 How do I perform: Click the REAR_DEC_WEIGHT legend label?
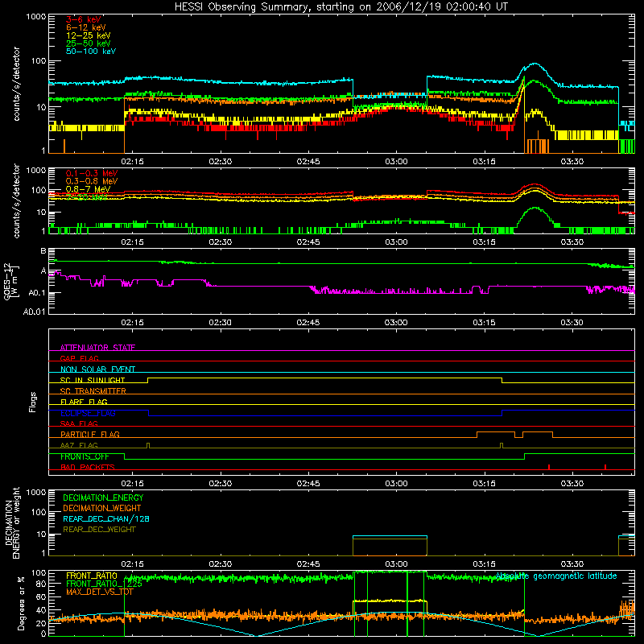(x=99, y=530)
